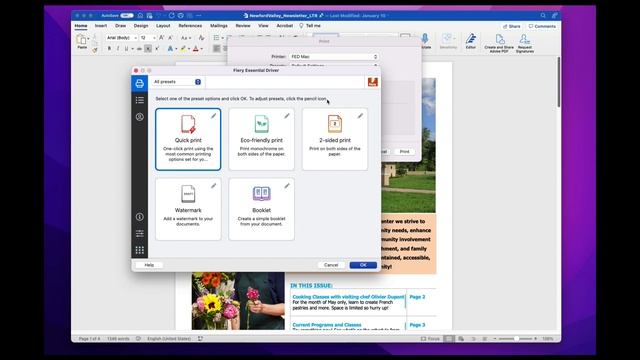
Task: Toggle Underline formatting in Word
Action: click(127, 49)
